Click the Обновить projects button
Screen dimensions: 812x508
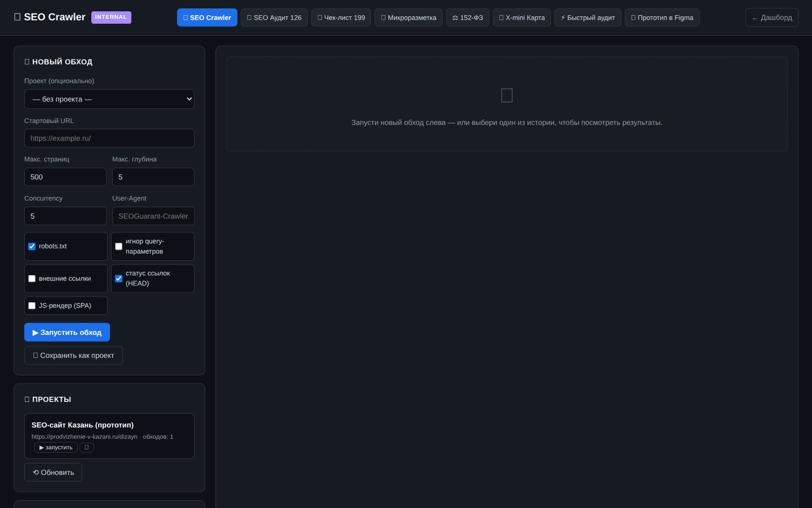pyautogui.click(x=53, y=472)
